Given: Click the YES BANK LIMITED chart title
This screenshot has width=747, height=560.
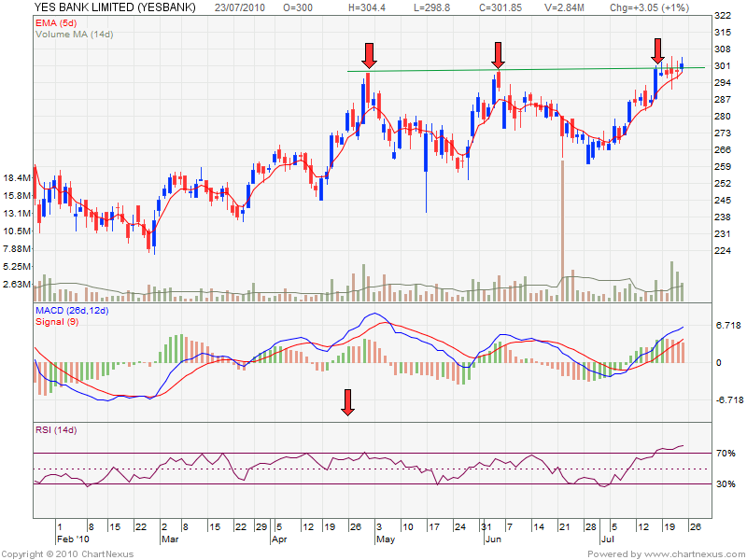Looking at the screenshot, I should (115, 7).
